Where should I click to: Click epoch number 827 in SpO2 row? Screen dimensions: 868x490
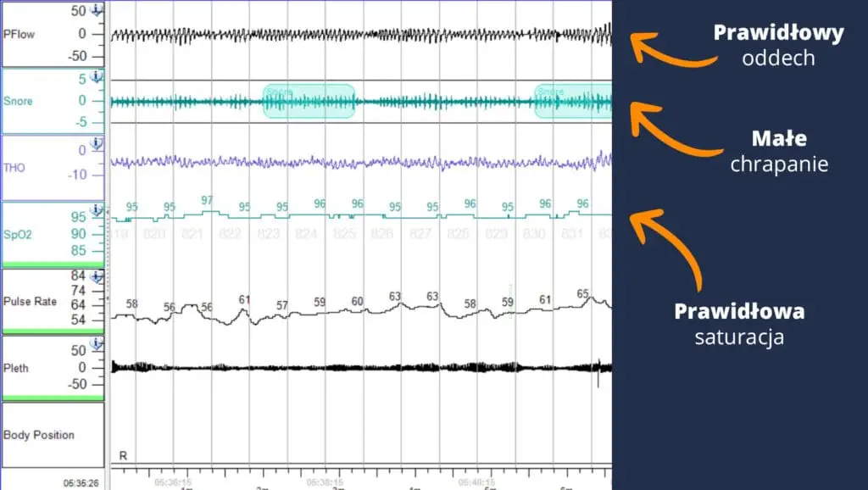(x=420, y=233)
